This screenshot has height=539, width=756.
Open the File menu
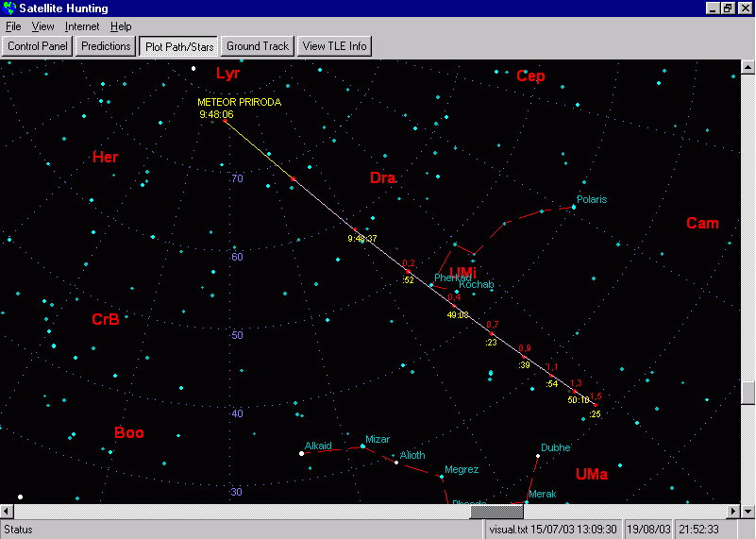pos(13,26)
